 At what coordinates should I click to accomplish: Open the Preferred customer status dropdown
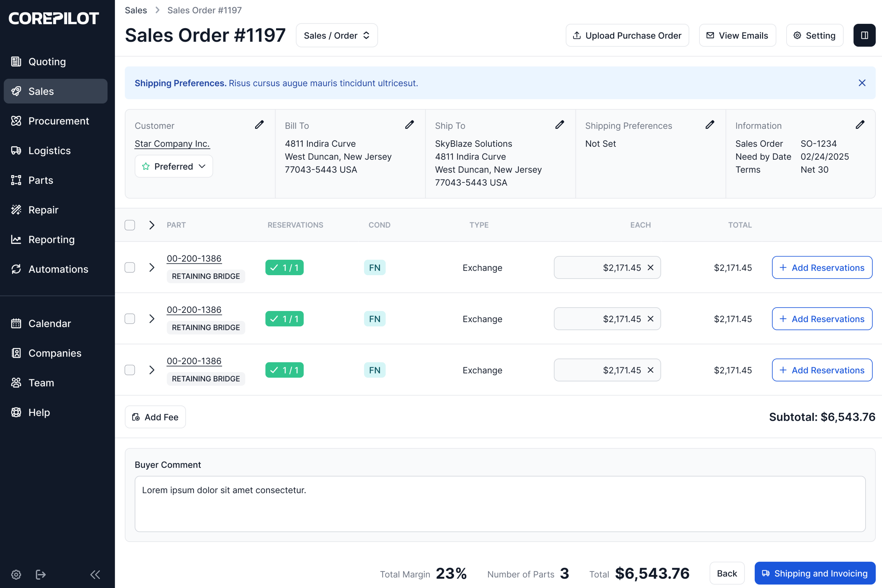[174, 166]
